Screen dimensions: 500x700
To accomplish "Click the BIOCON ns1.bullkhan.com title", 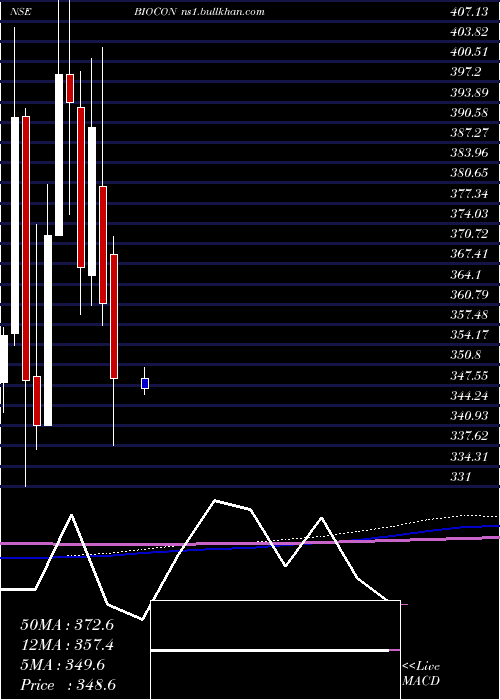I will [x=199, y=12].
